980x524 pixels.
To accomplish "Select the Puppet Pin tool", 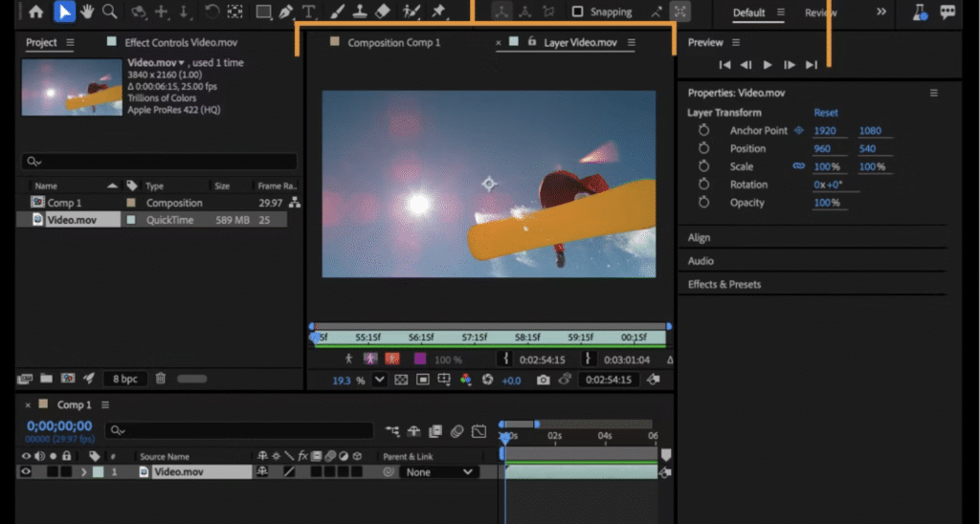I will pos(438,11).
